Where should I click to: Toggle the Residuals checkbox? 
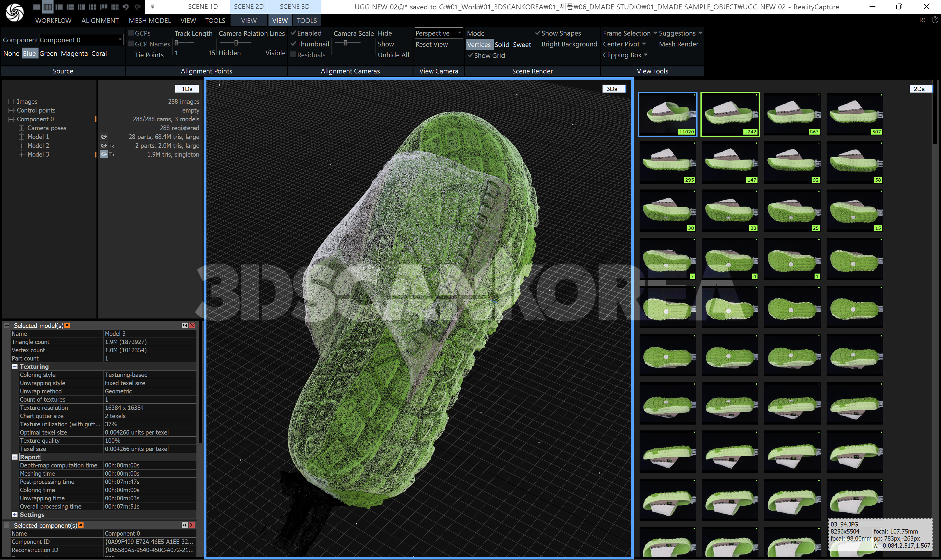click(293, 55)
